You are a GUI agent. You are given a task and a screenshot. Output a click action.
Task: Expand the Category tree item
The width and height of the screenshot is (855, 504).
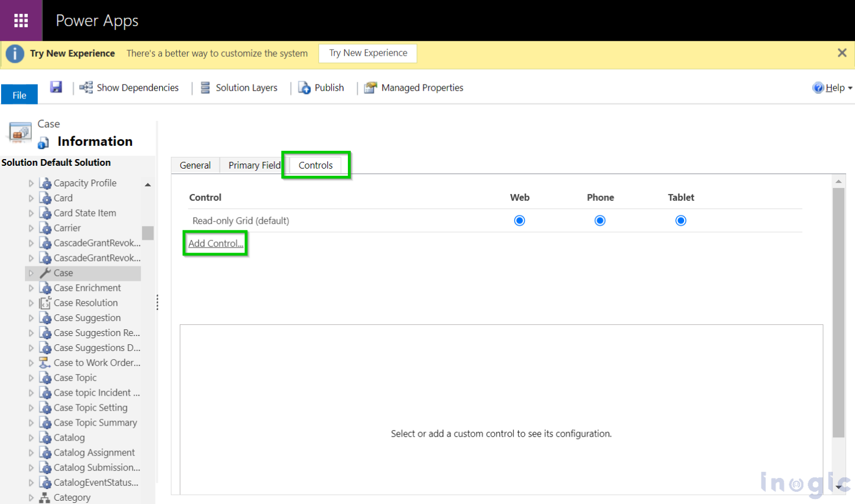tap(32, 497)
